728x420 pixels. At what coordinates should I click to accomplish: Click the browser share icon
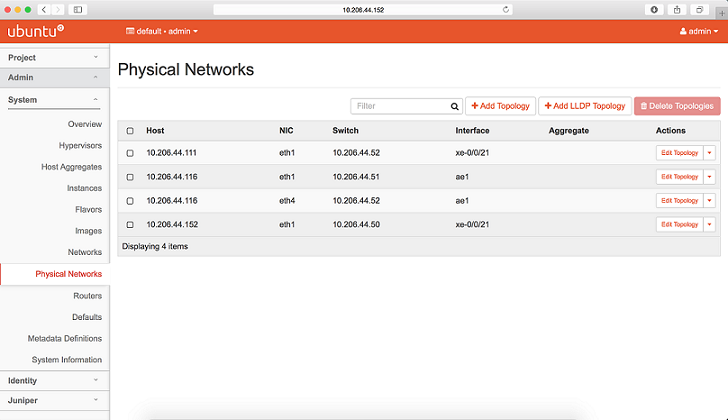[x=677, y=9]
